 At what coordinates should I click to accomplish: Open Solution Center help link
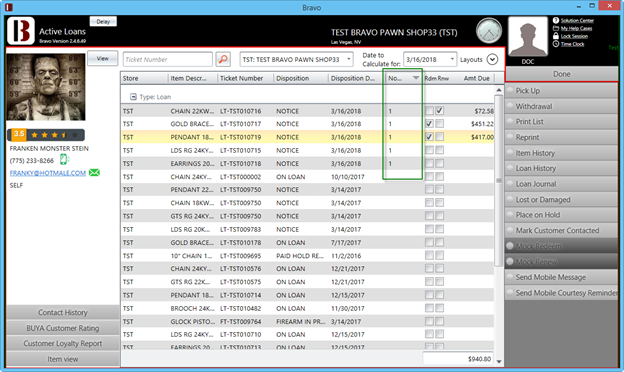click(x=577, y=20)
